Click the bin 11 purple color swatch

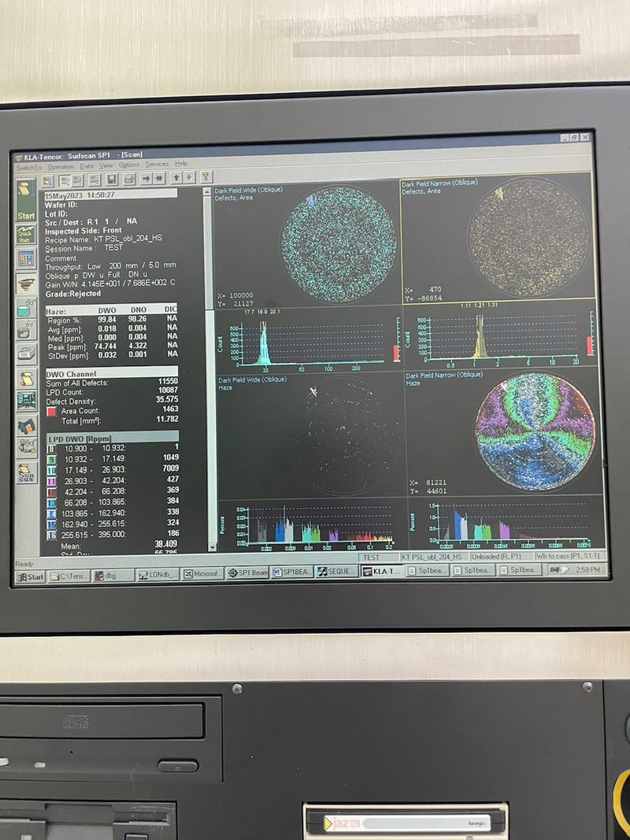(51, 481)
